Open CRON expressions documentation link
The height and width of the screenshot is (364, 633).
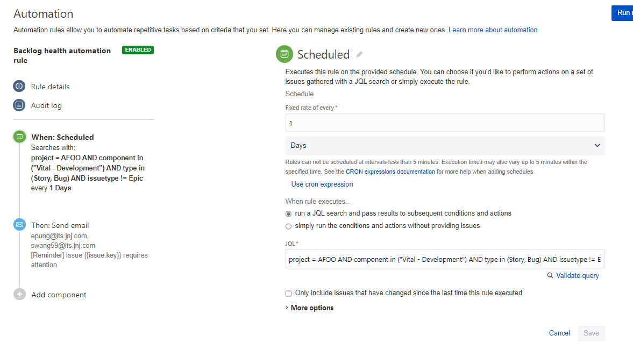pyautogui.click(x=390, y=172)
